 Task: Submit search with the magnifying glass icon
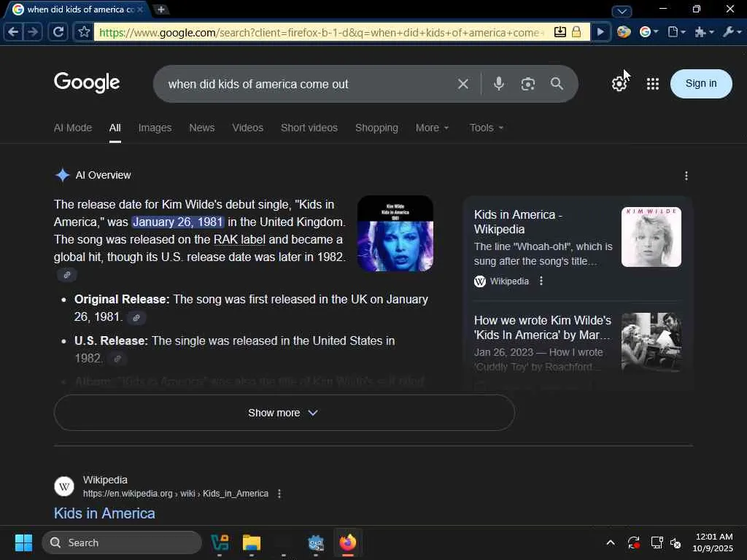[x=557, y=84]
